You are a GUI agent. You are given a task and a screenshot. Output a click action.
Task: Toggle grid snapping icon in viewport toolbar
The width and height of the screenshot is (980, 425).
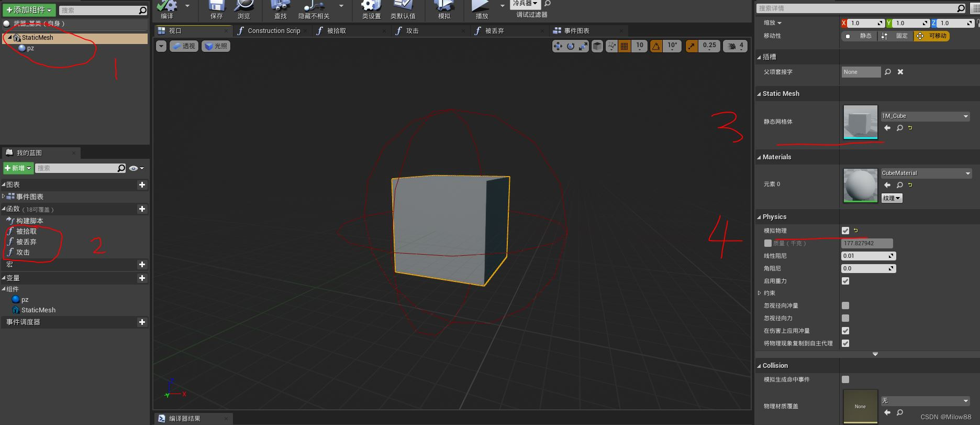[624, 46]
